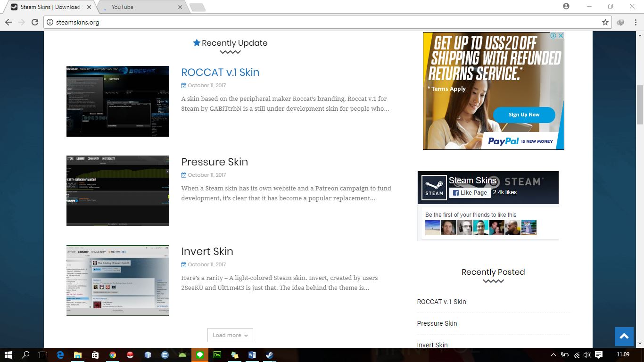Click the browser back arrow

(8, 22)
